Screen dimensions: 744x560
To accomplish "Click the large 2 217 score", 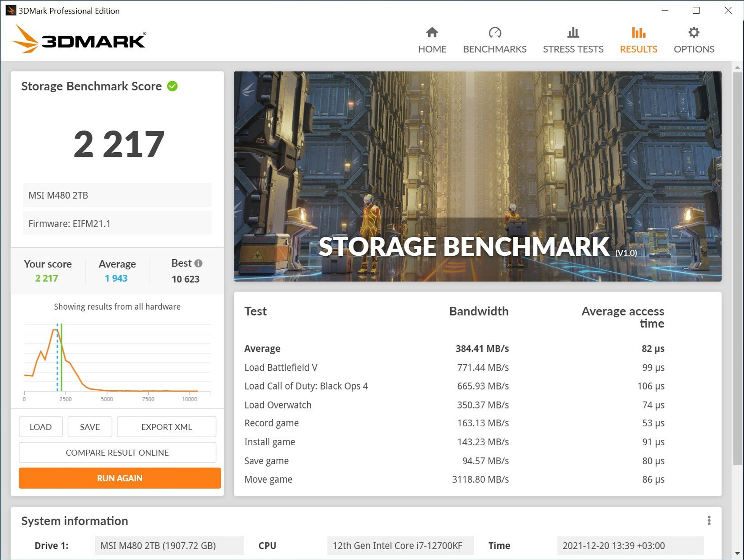I will point(119,144).
